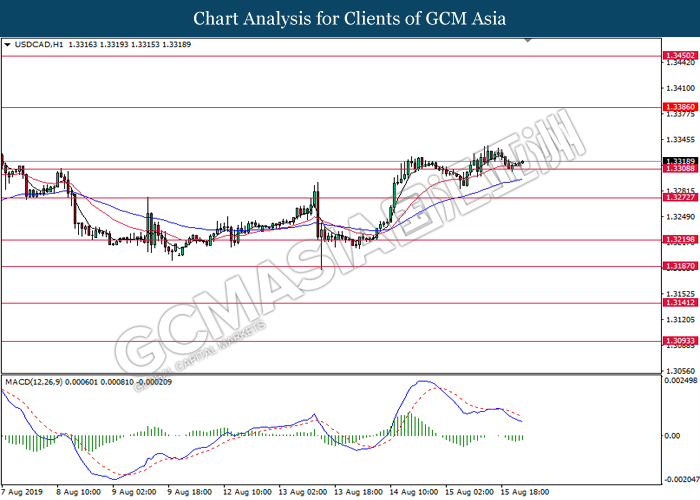Click the 0.00 MACD zero level value
700x500 pixels.
click(672, 436)
